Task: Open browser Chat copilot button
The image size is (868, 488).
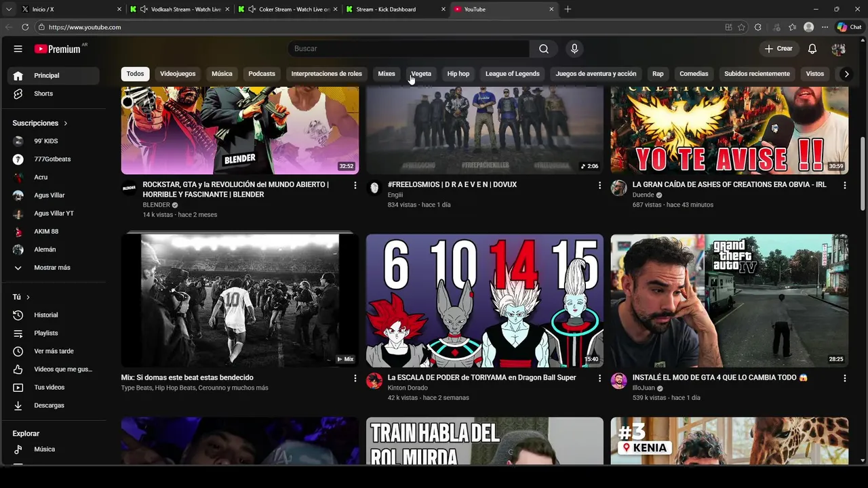Action: tap(849, 27)
